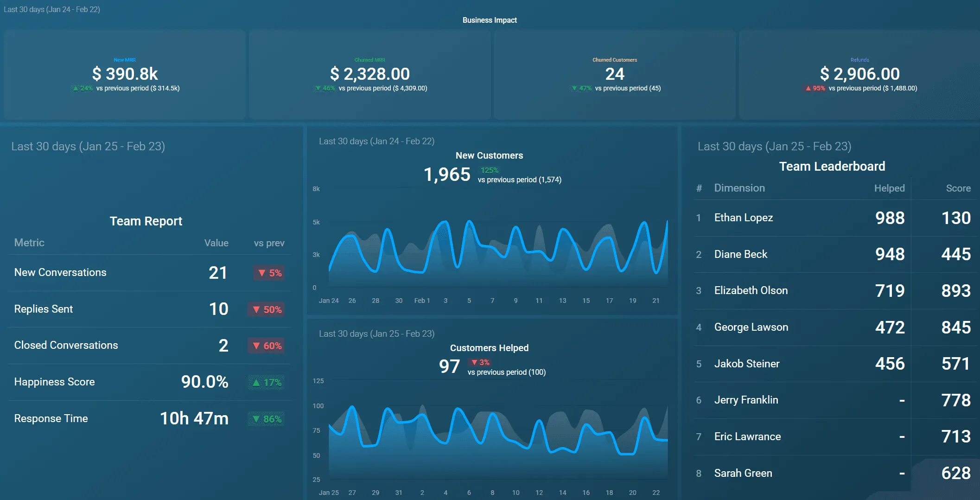The height and width of the screenshot is (500, 980).
Task: Click the Feb 1 marker on New Customers chart
Action: click(x=422, y=301)
